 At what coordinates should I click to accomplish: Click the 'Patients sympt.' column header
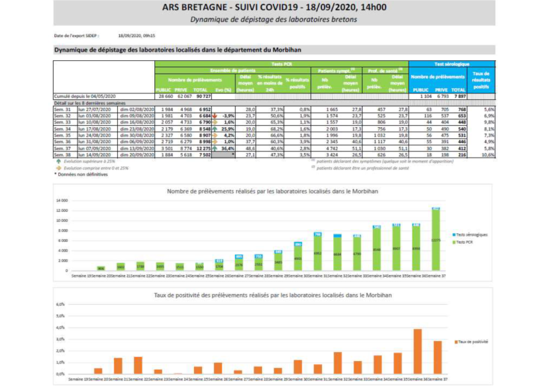click(336, 71)
